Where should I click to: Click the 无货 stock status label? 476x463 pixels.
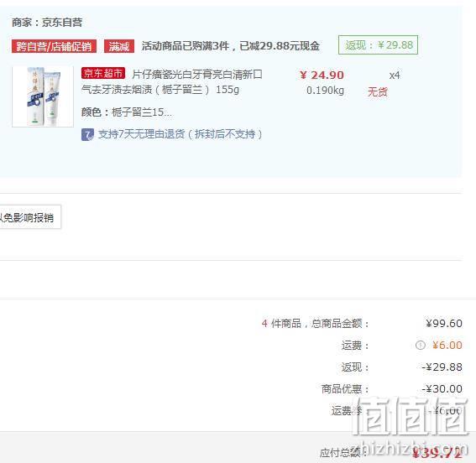click(377, 92)
